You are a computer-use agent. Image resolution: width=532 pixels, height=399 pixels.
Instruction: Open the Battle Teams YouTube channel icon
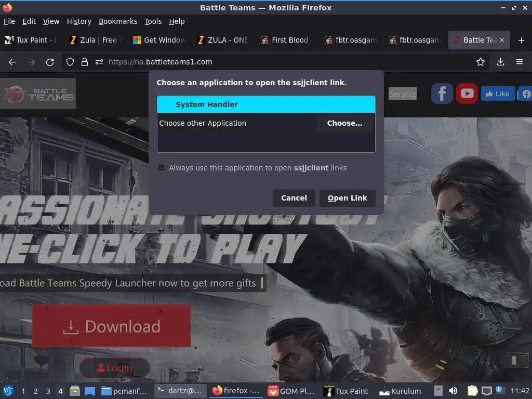(x=467, y=94)
